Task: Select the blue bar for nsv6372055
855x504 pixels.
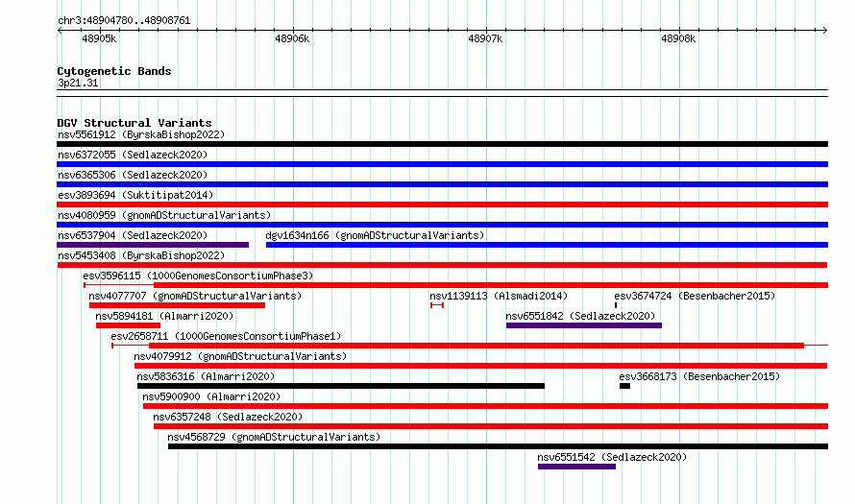Action: click(442, 164)
